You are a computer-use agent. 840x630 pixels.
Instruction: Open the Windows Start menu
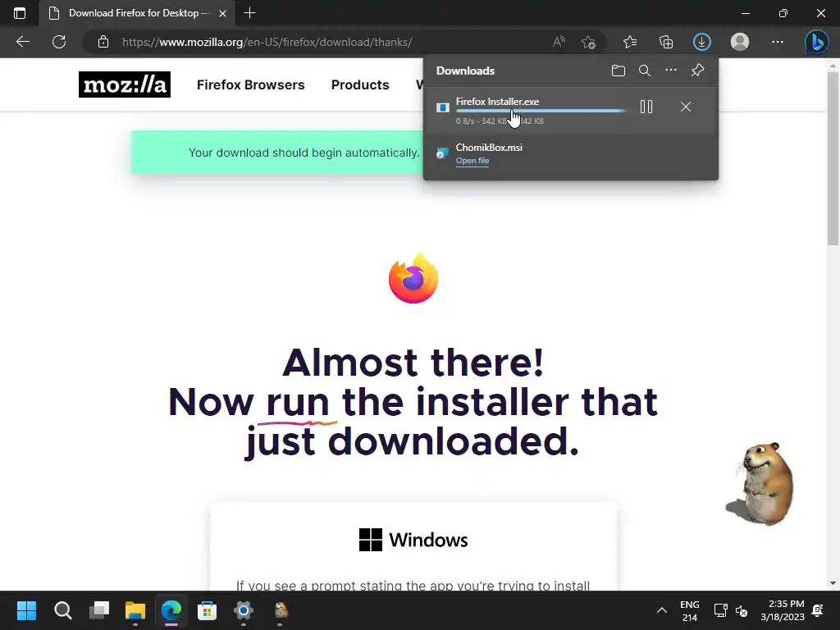(26, 610)
